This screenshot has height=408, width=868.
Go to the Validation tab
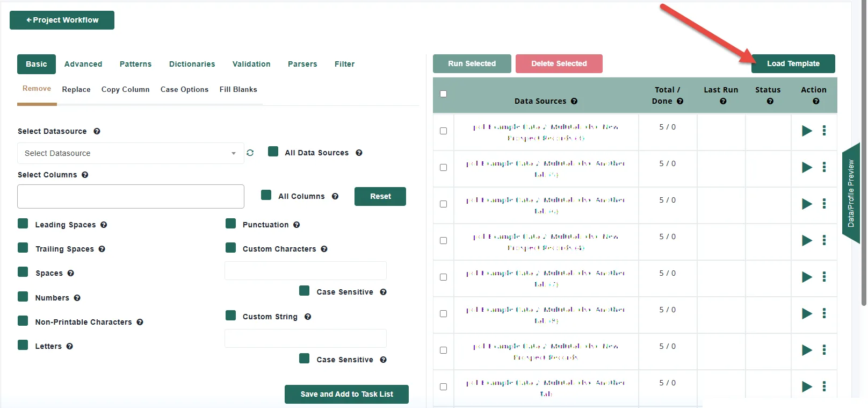pos(251,64)
